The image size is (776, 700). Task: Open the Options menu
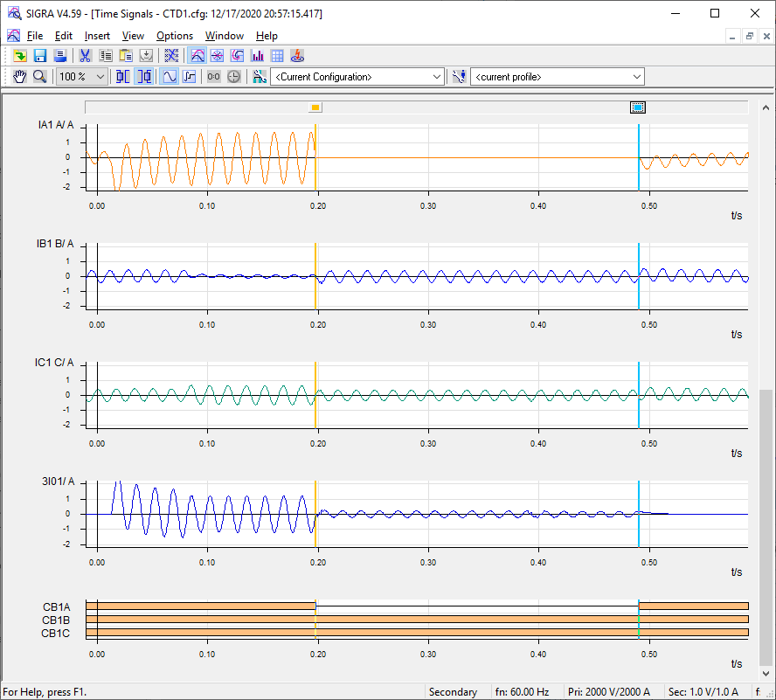[x=175, y=36]
